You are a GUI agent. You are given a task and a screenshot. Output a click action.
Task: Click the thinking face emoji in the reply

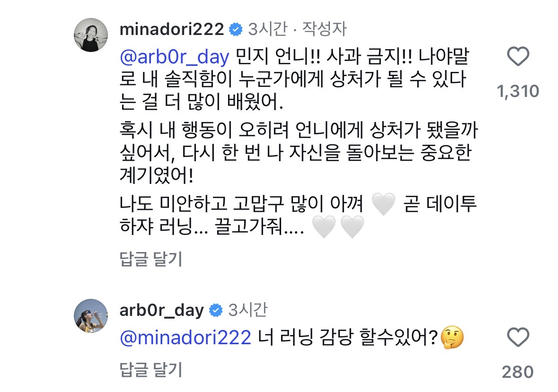click(452, 337)
